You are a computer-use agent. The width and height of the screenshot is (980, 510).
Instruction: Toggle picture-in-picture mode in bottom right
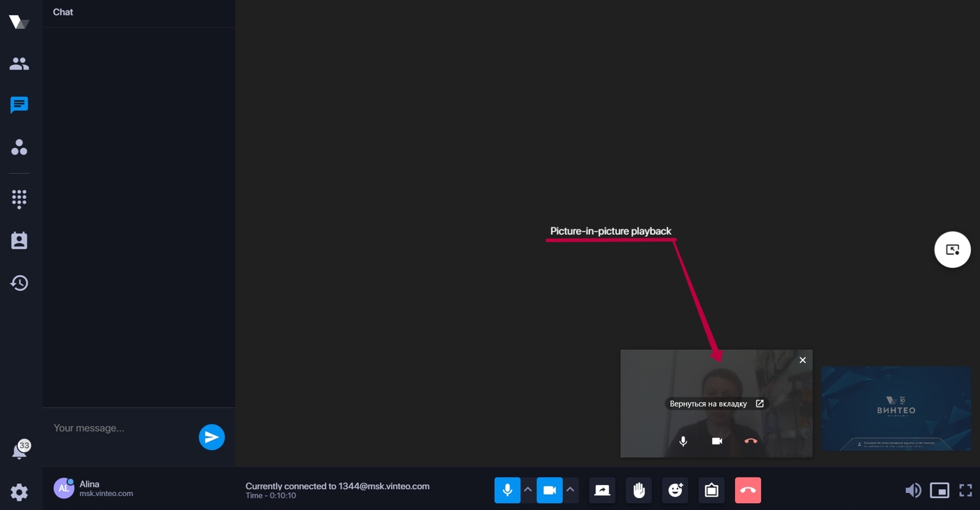(940, 490)
